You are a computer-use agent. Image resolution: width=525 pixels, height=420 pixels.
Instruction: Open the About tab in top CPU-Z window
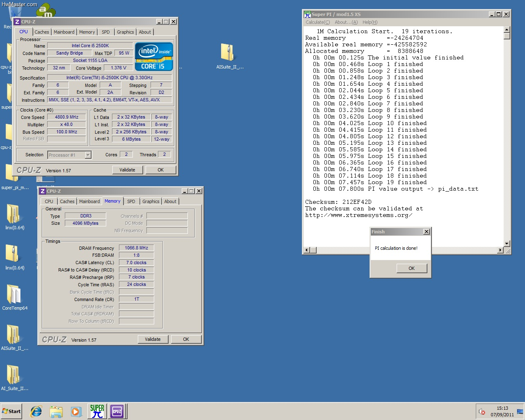coord(145,32)
